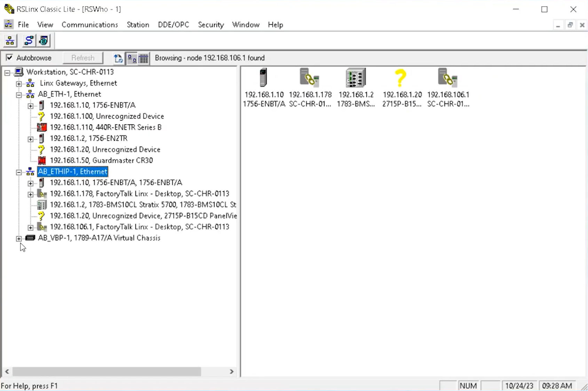Open the Help menu

(x=275, y=25)
